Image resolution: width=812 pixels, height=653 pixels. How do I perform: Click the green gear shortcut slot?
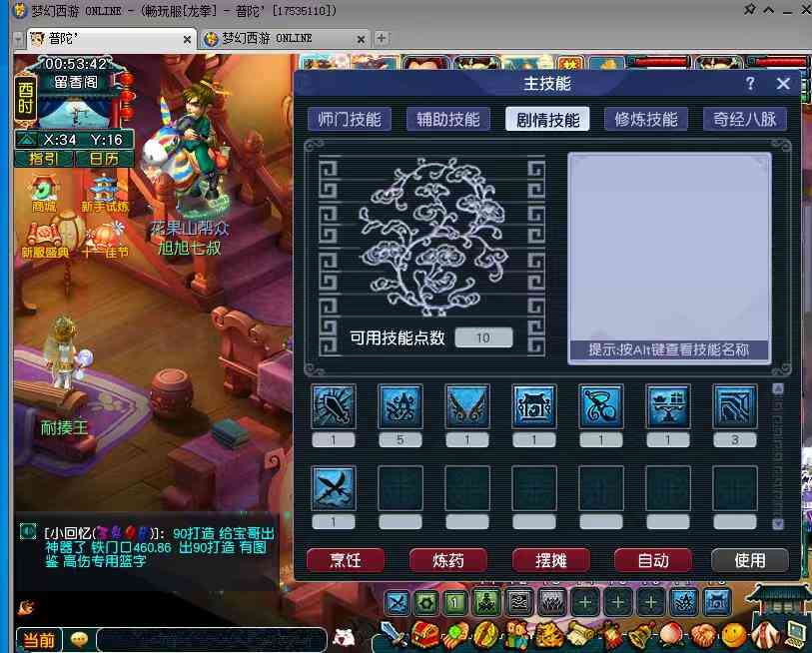pos(426,603)
